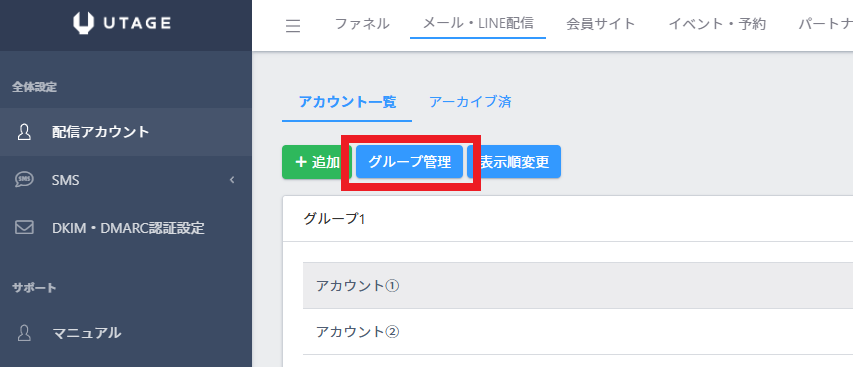Select the アカウント一覧 tab
853x367 pixels.
tap(347, 102)
